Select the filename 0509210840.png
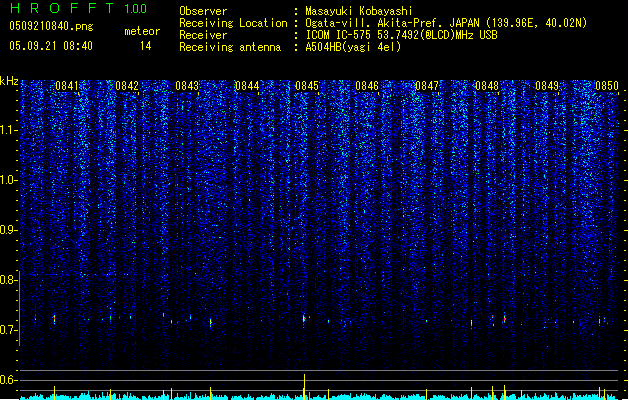The height and width of the screenshot is (400, 629). click(51, 27)
